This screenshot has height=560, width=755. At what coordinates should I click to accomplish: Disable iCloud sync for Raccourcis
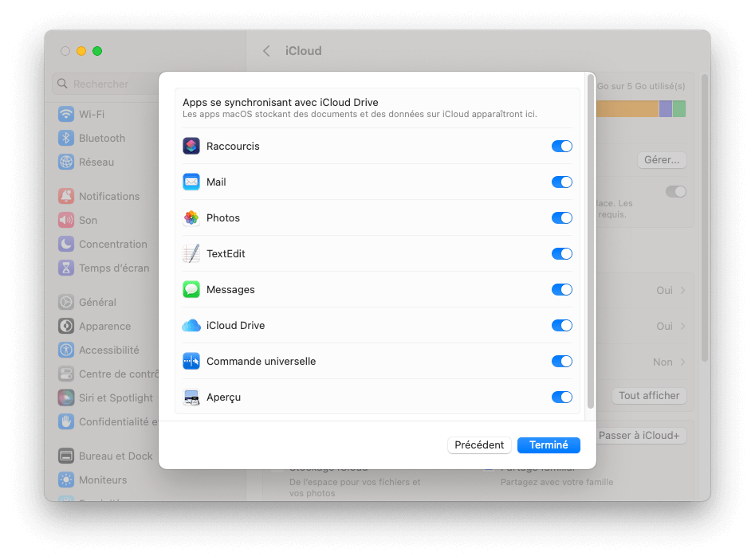(562, 147)
